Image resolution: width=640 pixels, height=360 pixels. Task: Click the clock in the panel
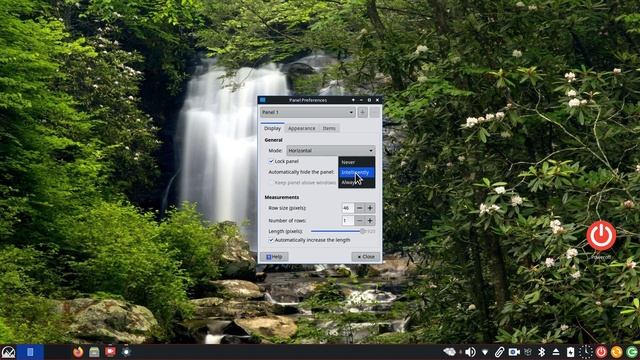[586, 352]
